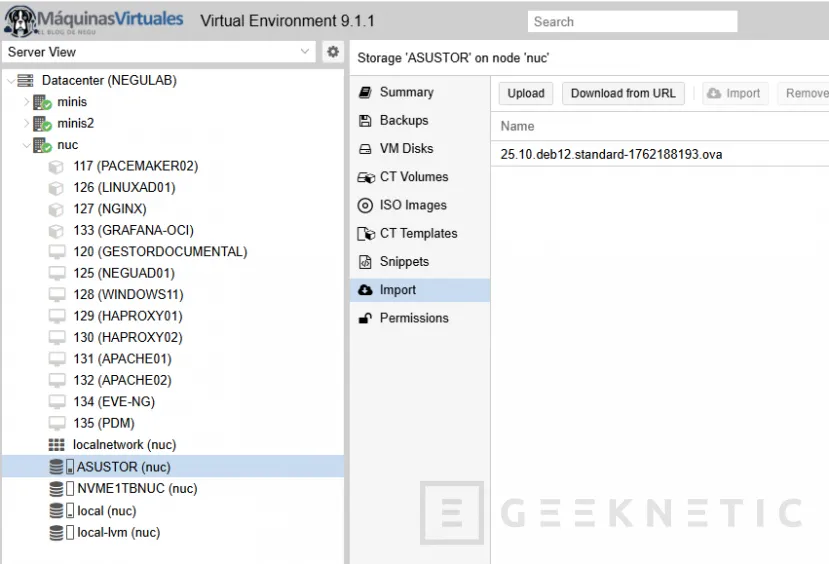Expand the minis node
Image resolution: width=829 pixels, height=564 pixels.
click(26, 102)
